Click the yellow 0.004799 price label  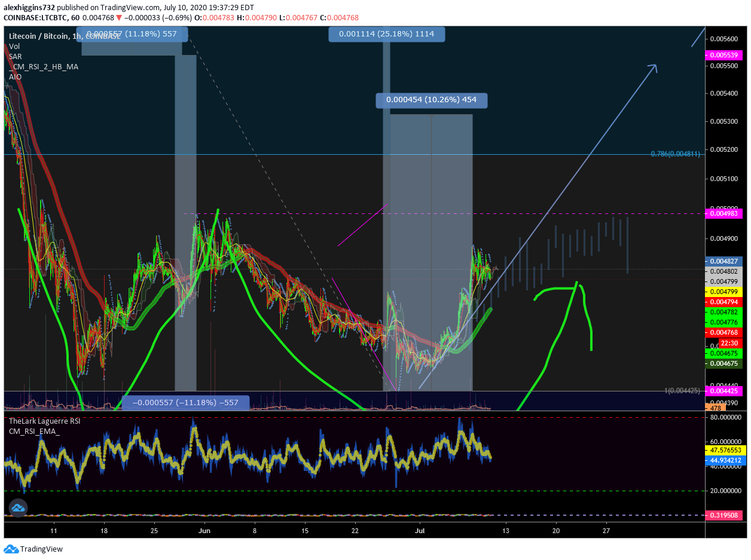(x=725, y=292)
